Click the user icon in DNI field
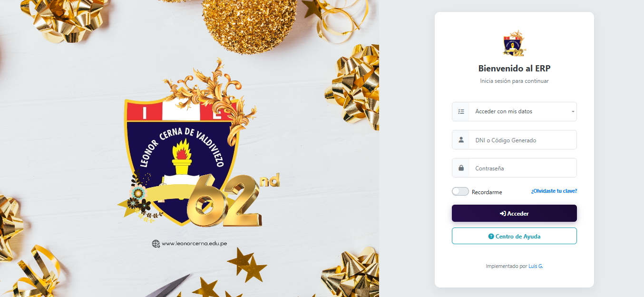Image resolution: width=644 pixels, height=297 pixels. click(461, 140)
